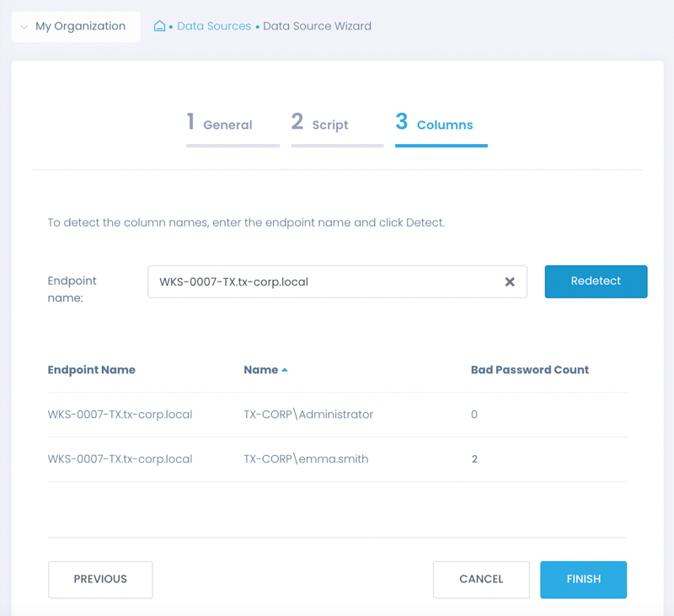Toggle the Name column sort arrow
The height and width of the screenshot is (616, 674).
tap(285, 370)
